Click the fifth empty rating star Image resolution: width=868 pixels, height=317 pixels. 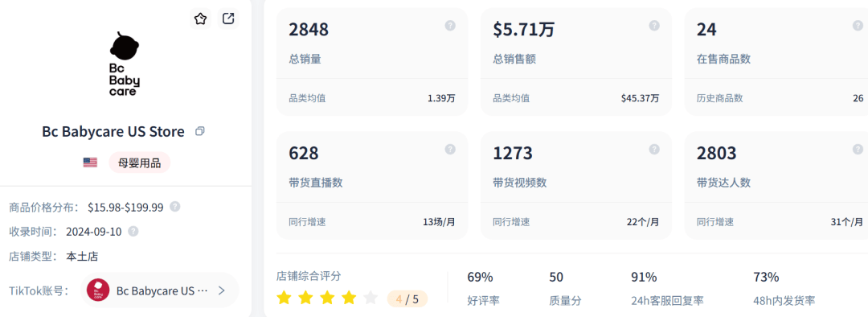[371, 298]
